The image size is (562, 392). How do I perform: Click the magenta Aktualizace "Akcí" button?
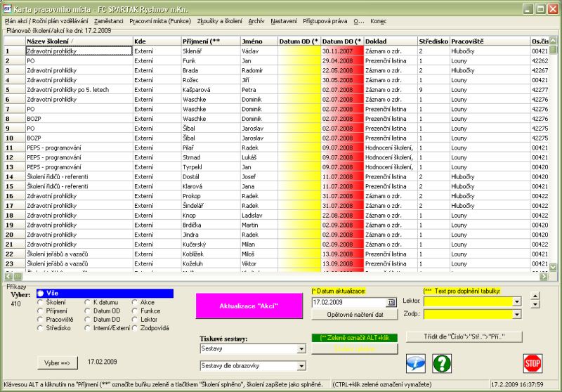coord(249,306)
